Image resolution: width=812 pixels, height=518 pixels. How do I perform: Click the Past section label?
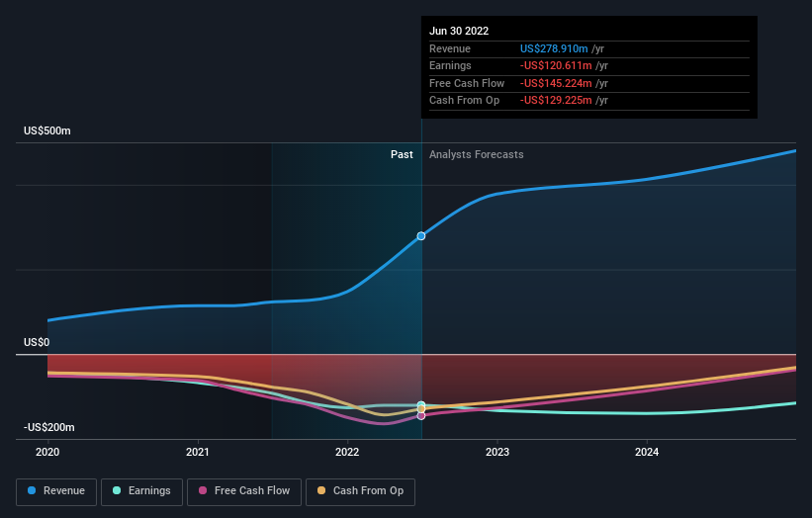pos(402,154)
